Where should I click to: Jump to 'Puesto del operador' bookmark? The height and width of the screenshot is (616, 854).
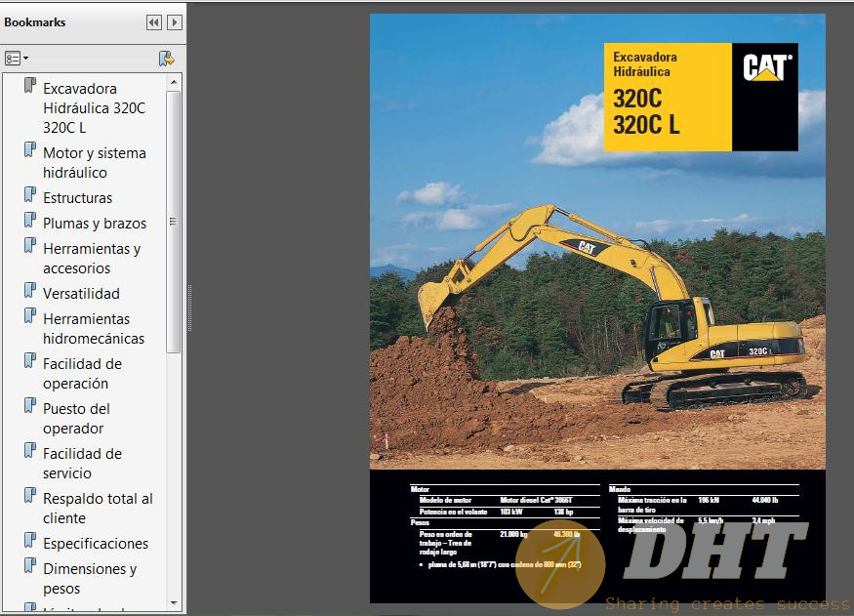76,418
